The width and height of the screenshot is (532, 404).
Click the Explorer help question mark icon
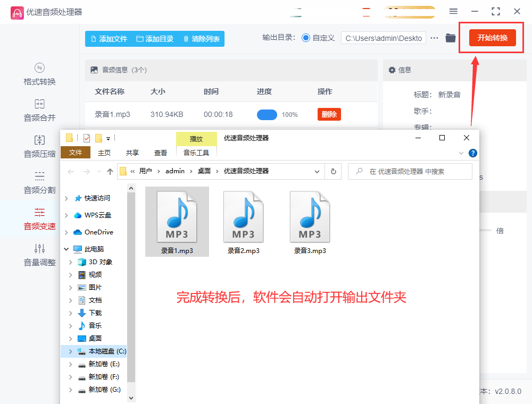pos(472,153)
